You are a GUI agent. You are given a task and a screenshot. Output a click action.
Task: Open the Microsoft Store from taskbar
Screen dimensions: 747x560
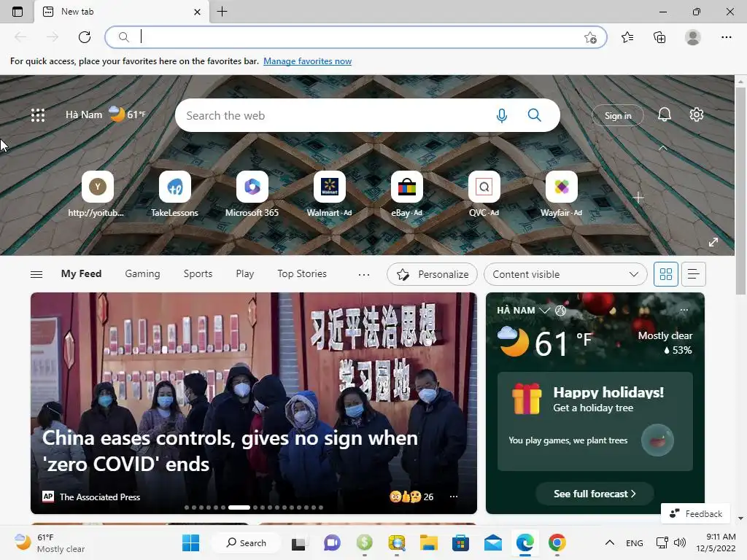[x=461, y=542]
